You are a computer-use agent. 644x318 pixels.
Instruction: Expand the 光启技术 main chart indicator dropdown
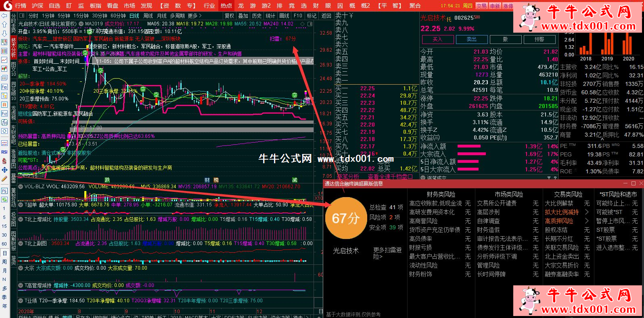coord(81,24)
